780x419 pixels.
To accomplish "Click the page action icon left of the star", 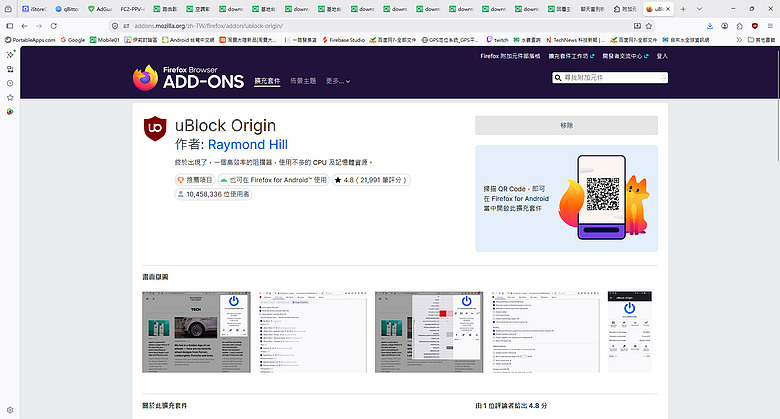I will click(637, 26).
